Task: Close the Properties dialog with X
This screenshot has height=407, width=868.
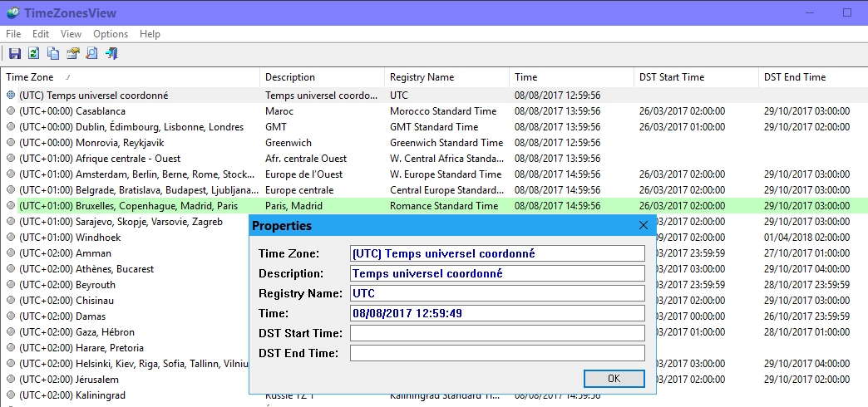Action: pyautogui.click(x=643, y=225)
